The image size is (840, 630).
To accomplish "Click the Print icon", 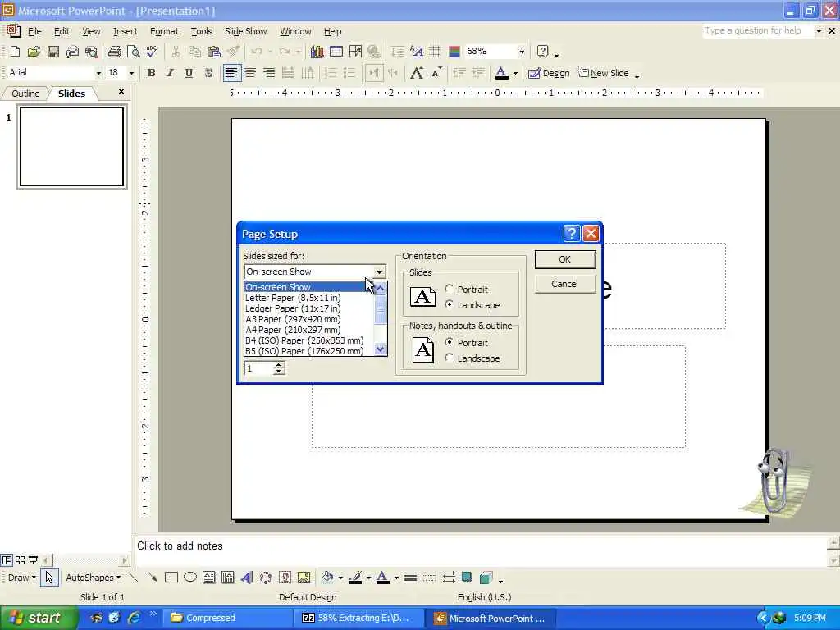I will (115, 52).
